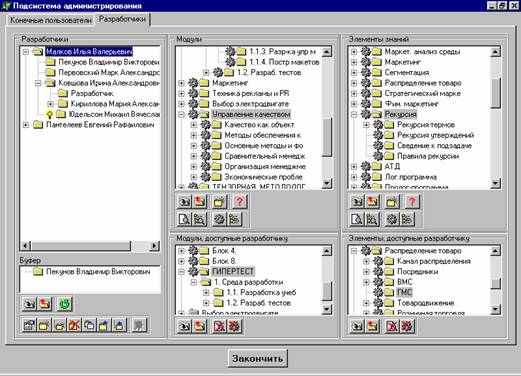Viewport: 521px width, 376px height.
Task: Select the Разработчики tab
Action: click(x=122, y=19)
